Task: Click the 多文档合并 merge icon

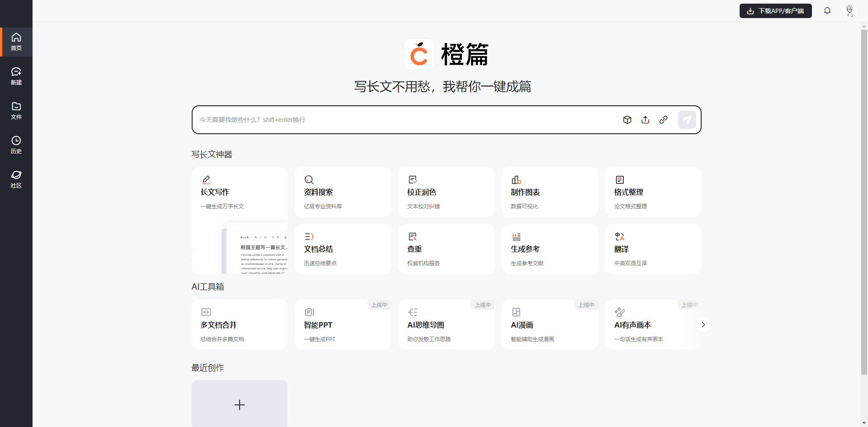Action: (x=206, y=312)
